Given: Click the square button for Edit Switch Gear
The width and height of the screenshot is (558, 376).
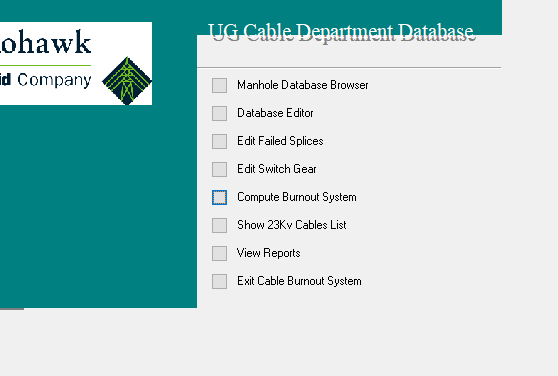Looking at the screenshot, I should point(219,169).
